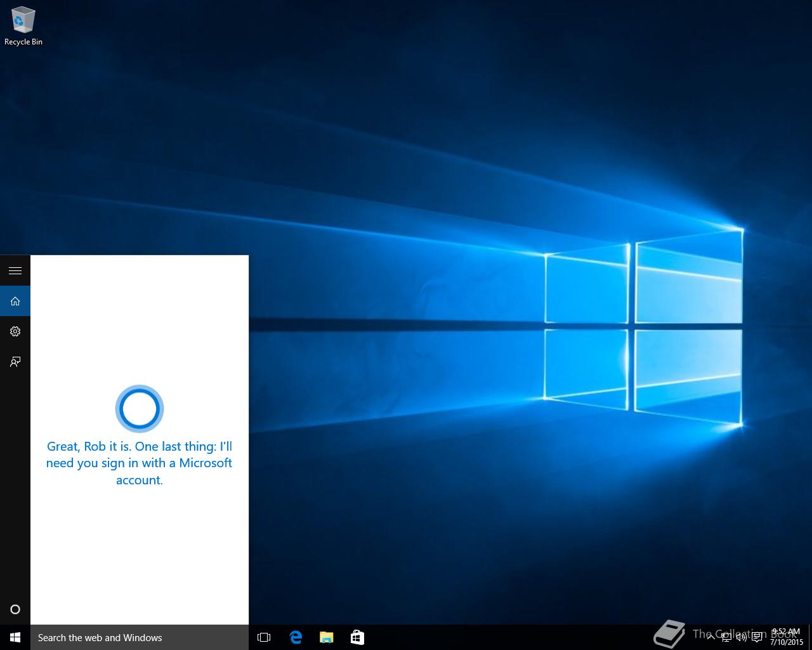Image resolution: width=812 pixels, height=650 pixels.
Task: Open the network status tray icon
Action: [x=726, y=637]
